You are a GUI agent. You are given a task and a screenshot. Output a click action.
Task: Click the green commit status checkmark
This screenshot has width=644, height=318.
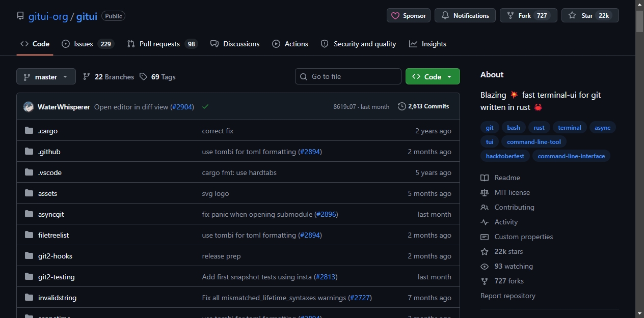tap(205, 107)
